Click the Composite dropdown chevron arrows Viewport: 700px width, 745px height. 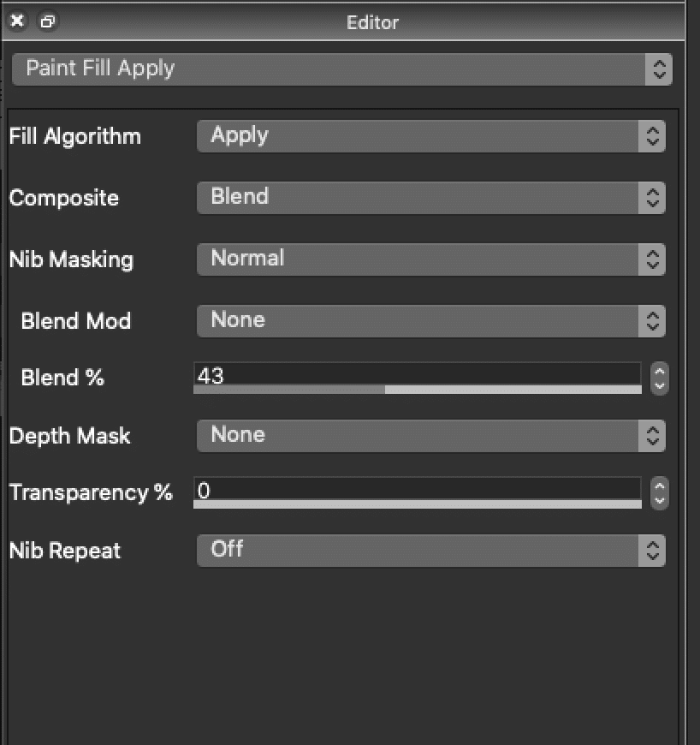pos(653,197)
